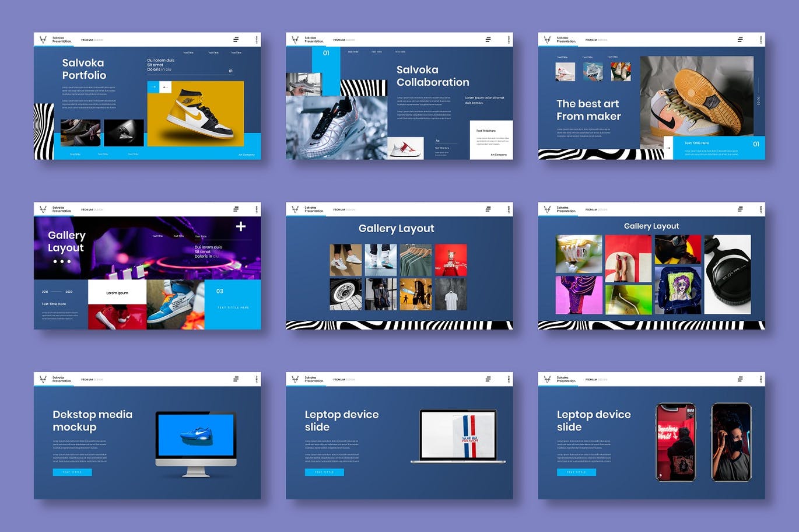The image size is (799, 532).
Task: Click 'Premium Design' label on Dekstop media mockup slide
Action: (92, 380)
